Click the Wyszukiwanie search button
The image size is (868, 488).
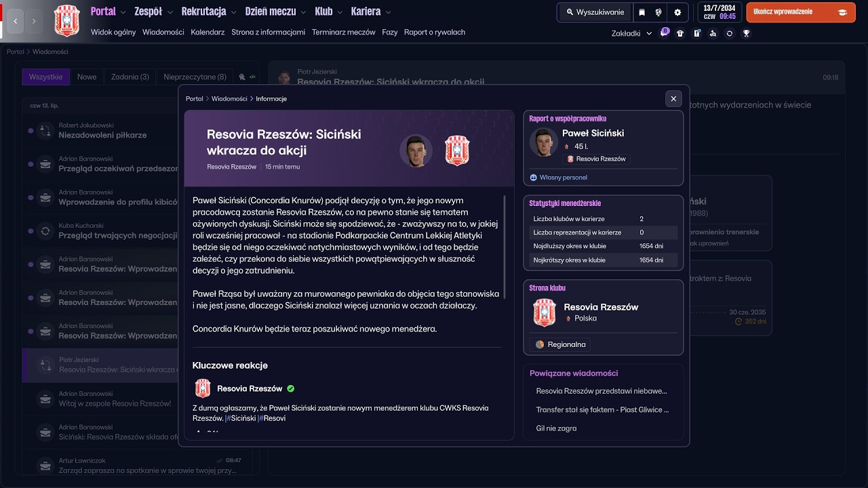pyautogui.click(x=595, y=12)
